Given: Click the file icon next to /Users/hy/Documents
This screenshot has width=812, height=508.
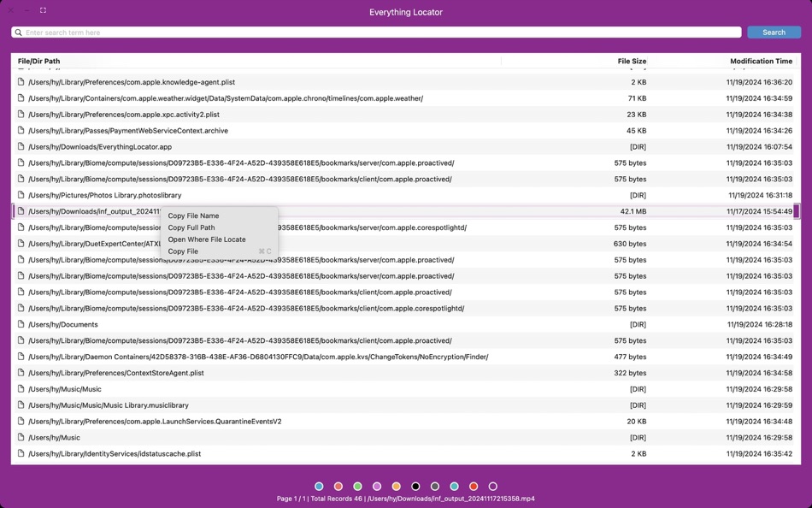Looking at the screenshot, I should tap(21, 324).
